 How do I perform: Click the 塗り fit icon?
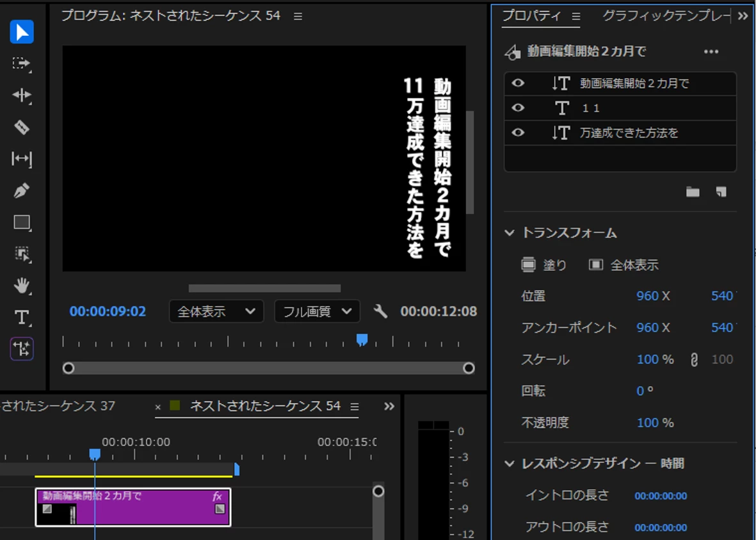click(528, 265)
